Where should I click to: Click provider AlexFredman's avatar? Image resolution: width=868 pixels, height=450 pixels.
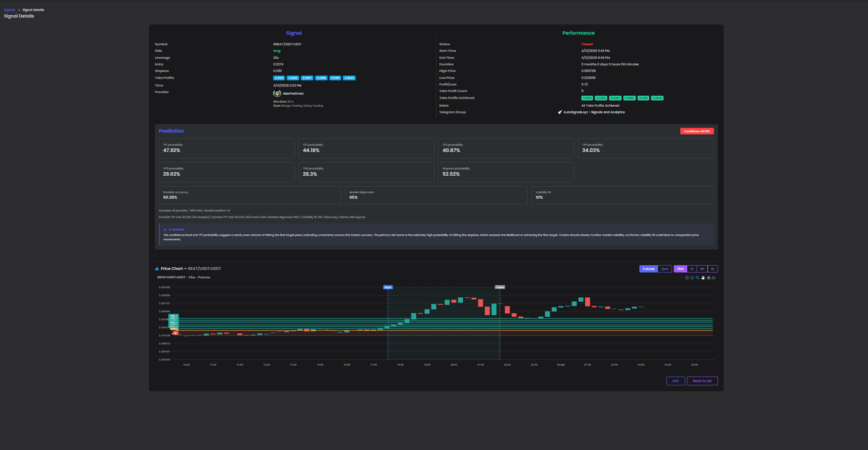coord(277,94)
